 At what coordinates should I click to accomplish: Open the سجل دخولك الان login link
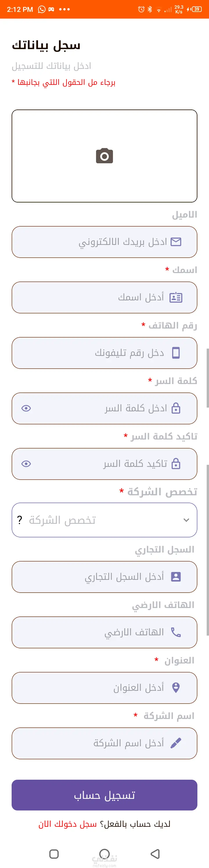click(67, 824)
